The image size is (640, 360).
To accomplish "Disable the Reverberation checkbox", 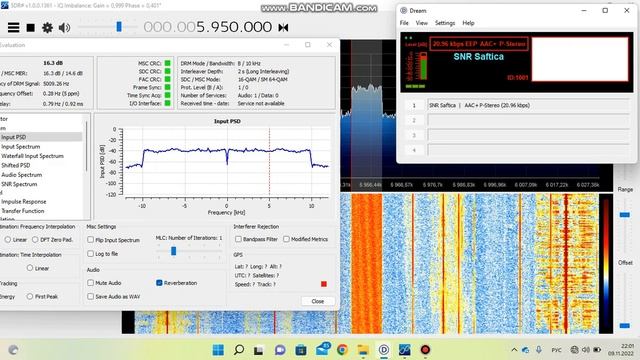I will coord(159,282).
